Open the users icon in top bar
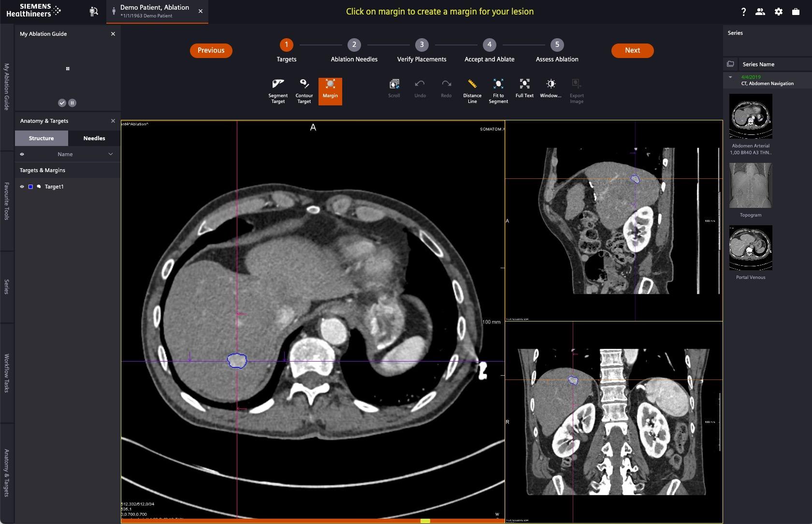 760,12
